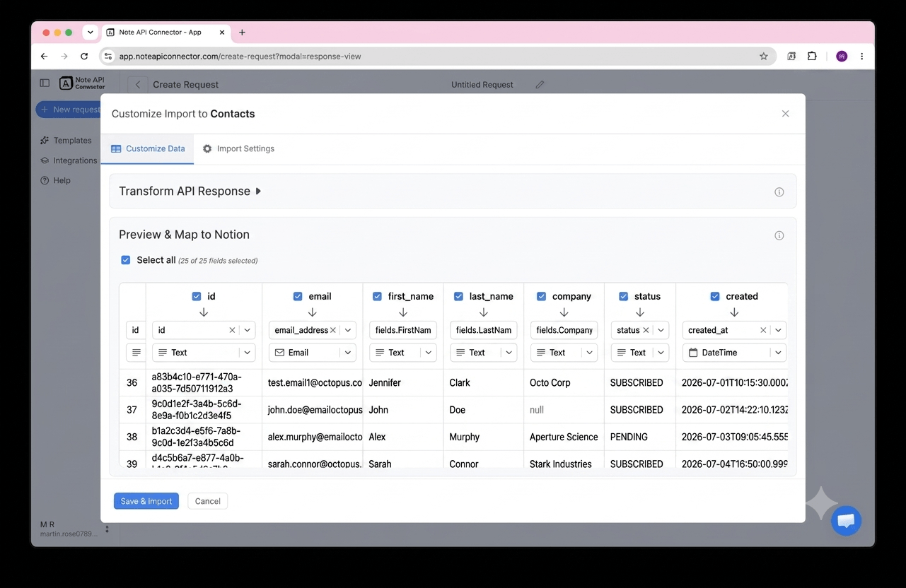Click the Save & Import button
906x588 pixels.
pyautogui.click(x=146, y=501)
